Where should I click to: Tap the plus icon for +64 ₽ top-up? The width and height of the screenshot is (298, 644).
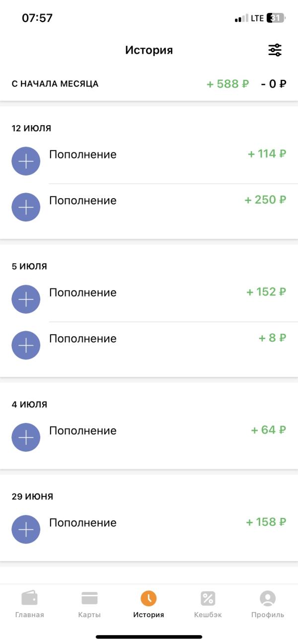pyautogui.click(x=26, y=437)
